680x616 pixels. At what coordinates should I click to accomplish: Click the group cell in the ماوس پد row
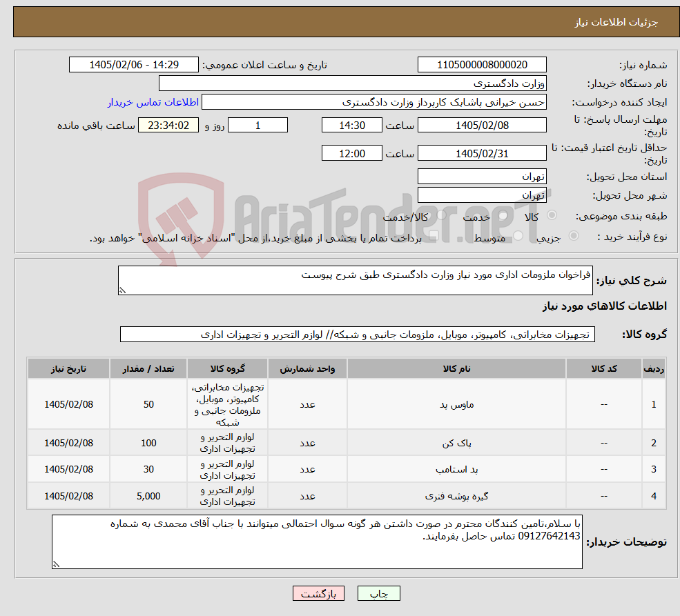[227, 404]
